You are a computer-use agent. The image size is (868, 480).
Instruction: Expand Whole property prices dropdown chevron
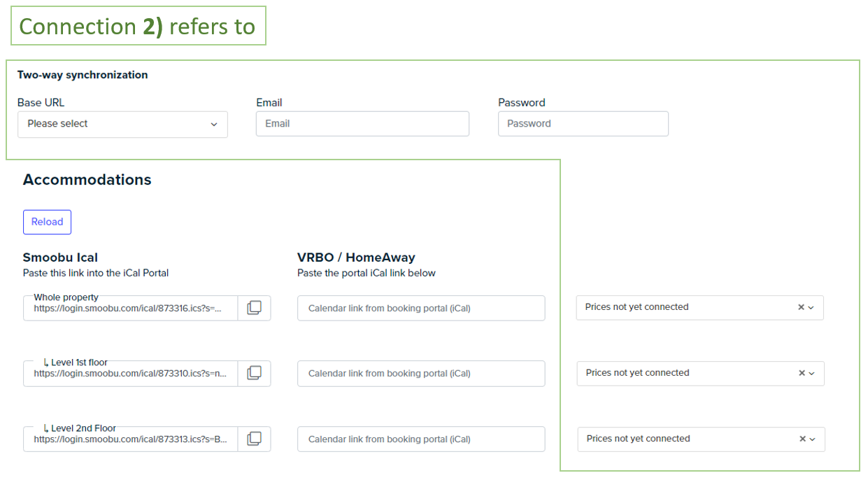tap(811, 307)
